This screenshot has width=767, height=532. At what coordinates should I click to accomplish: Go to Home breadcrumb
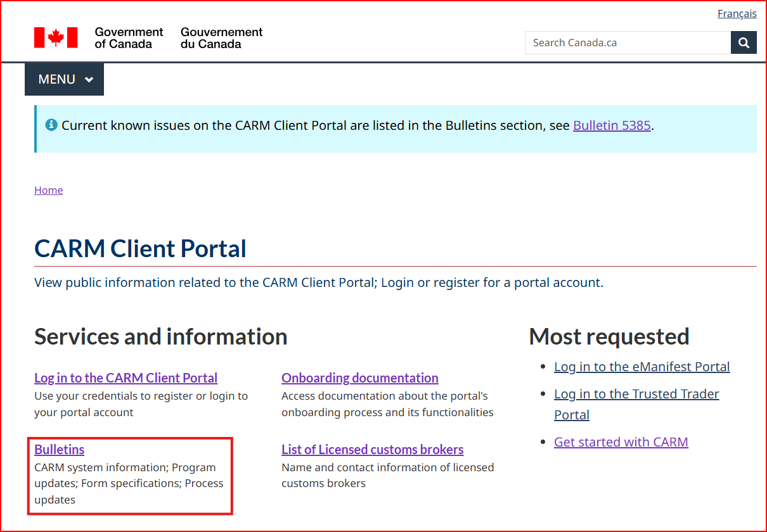pyautogui.click(x=49, y=190)
